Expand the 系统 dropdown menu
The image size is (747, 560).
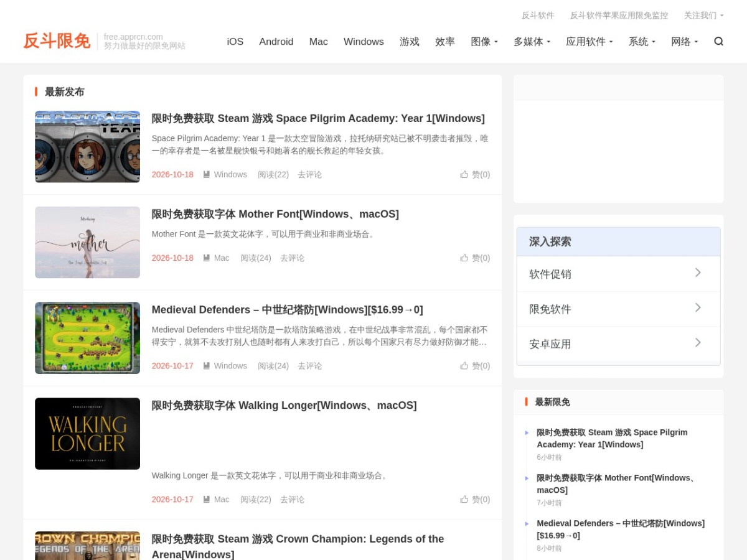642,42
